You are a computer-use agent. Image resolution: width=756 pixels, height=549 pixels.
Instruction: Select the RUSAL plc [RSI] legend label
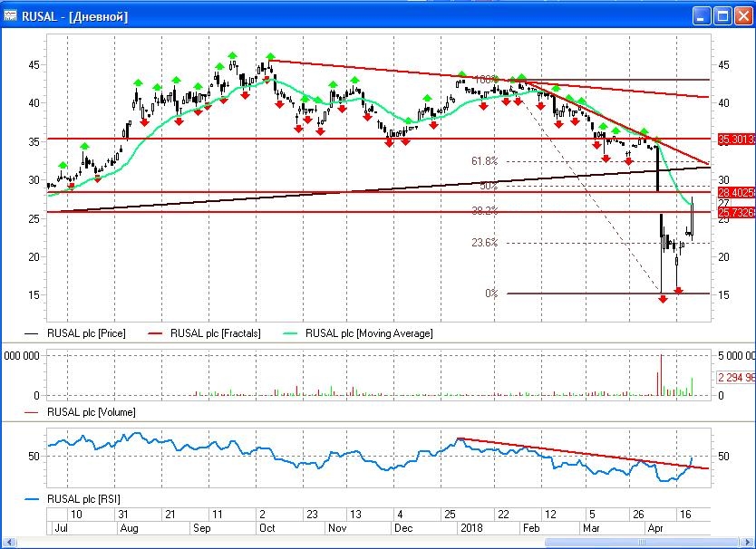click(83, 499)
